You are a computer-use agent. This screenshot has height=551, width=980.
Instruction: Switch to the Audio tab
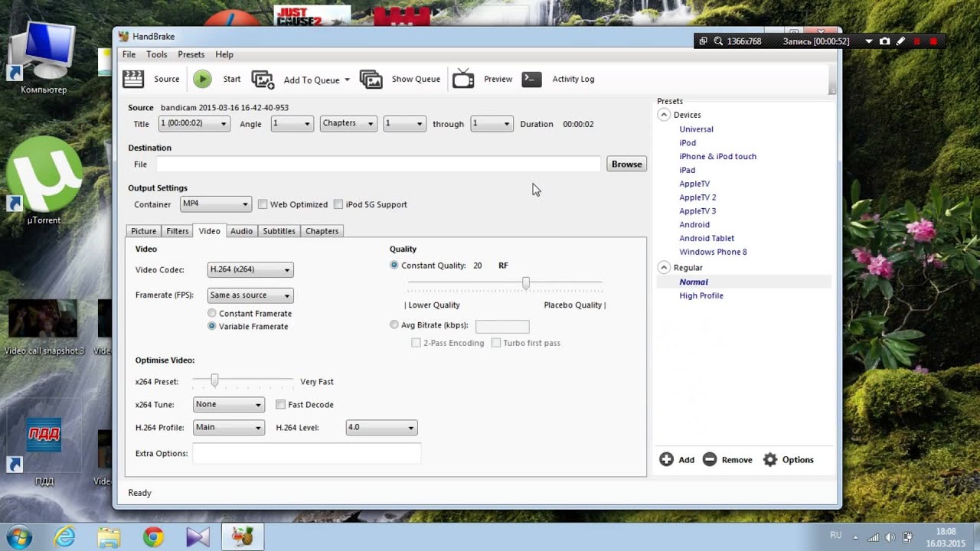coord(241,231)
